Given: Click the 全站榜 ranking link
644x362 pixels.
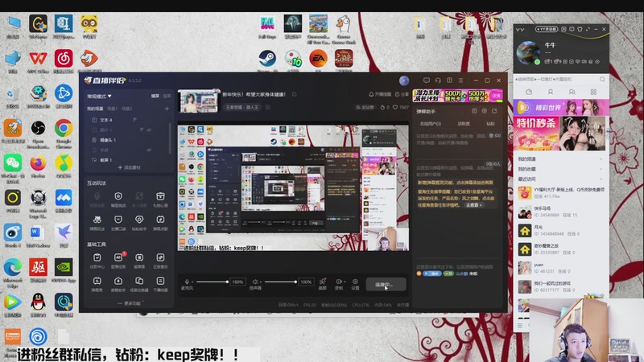Looking at the screenshot, I should point(365,107).
